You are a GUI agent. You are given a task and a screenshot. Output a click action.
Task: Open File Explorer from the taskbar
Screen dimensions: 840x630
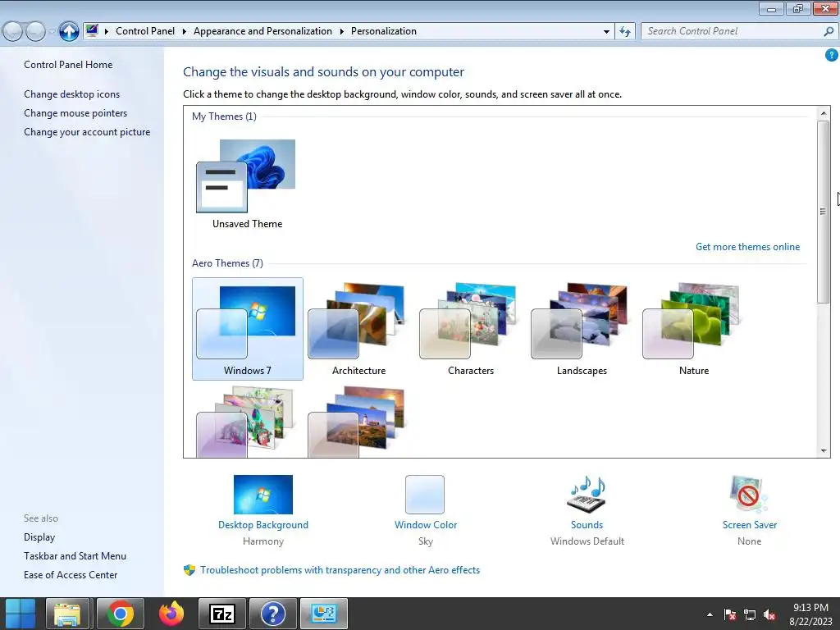pos(67,614)
